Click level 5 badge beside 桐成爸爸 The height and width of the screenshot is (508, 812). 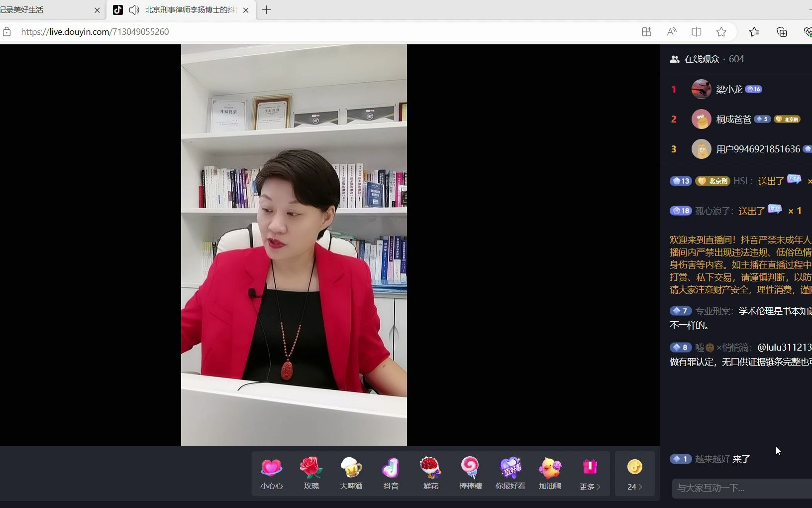click(762, 119)
